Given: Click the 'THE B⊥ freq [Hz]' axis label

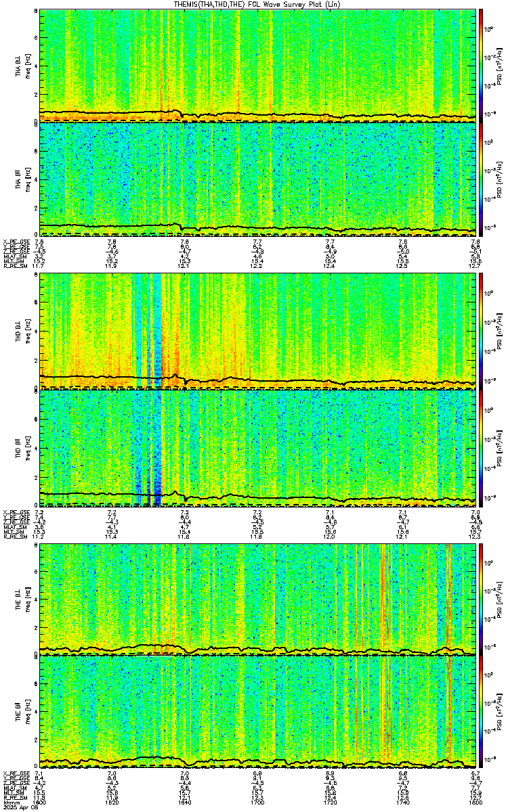Looking at the screenshot, I should (22, 599).
